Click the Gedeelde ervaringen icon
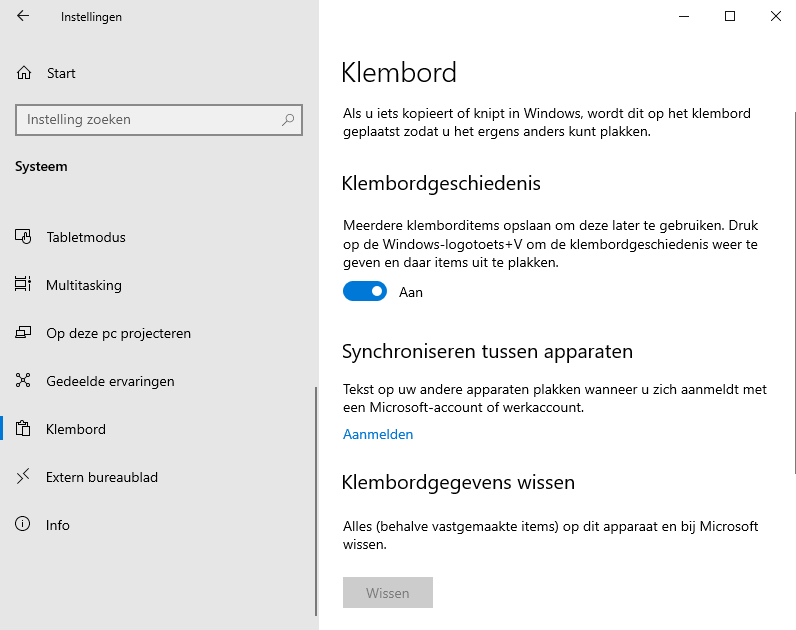Screen dimensions: 796x630 click(x=24, y=381)
